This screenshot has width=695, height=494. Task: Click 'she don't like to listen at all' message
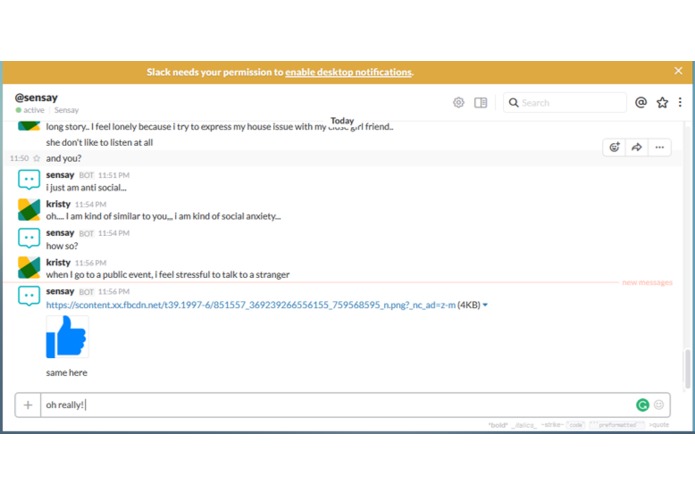99,142
